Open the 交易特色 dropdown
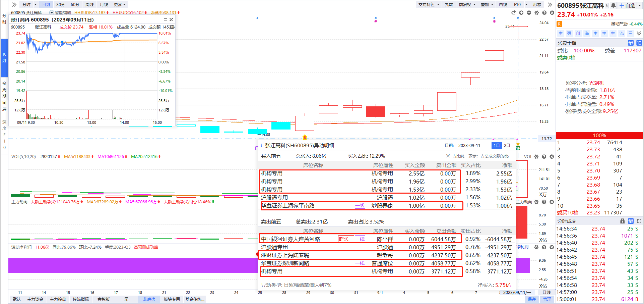The image size is (644, 304). pyautogui.click(x=429, y=4)
